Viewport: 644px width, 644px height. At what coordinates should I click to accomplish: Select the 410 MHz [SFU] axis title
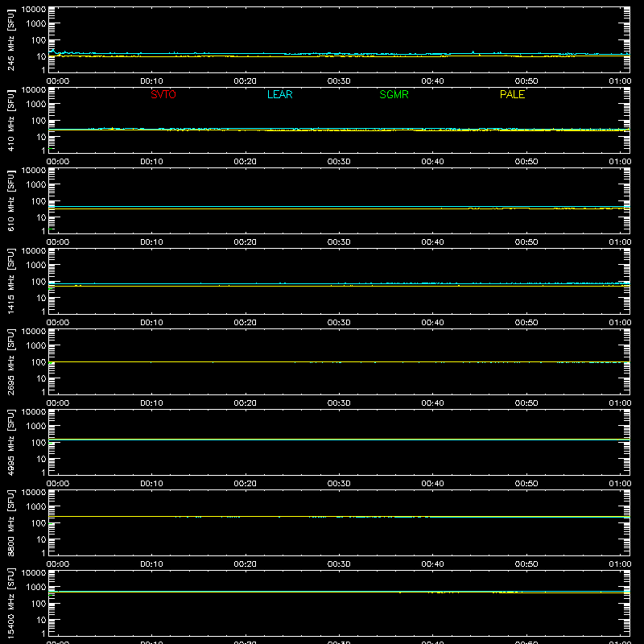tap(10, 120)
